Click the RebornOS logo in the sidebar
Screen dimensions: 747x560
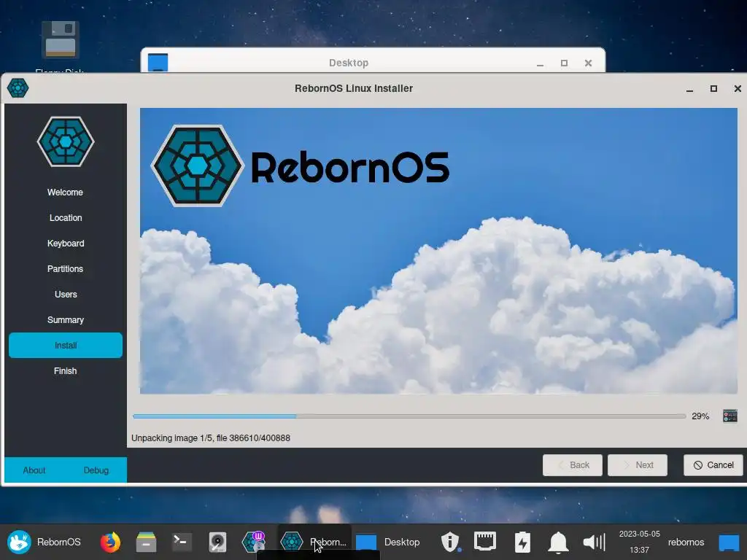66,141
